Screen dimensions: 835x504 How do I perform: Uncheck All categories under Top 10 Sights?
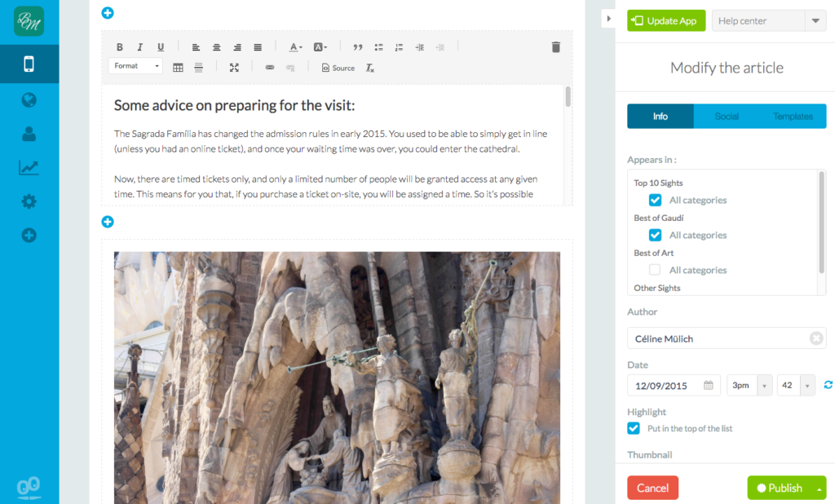point(655,200)
